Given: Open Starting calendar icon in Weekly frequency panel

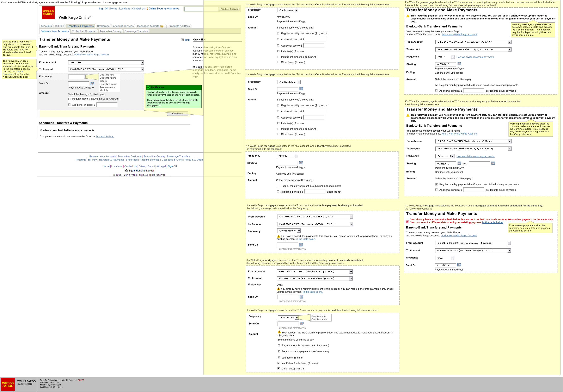Looking at the screenshot, I should [x=459, y=64].
